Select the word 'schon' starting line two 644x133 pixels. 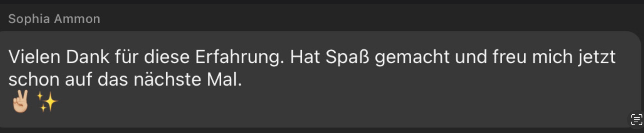pos(34,80)
